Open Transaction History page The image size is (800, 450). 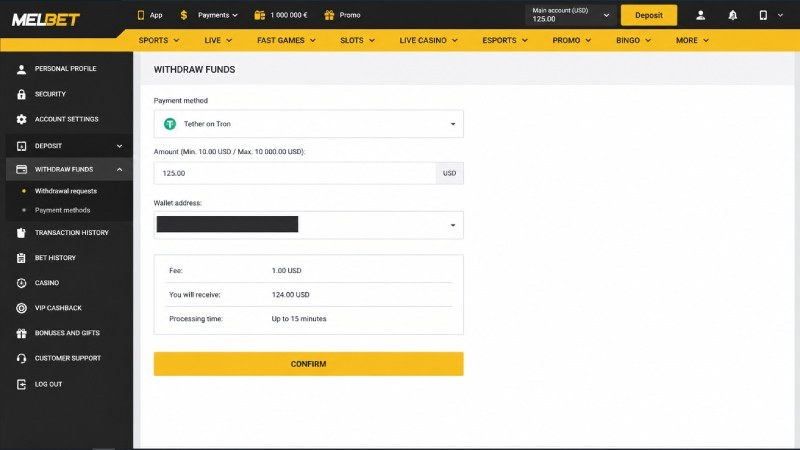(x=71, y=233)
